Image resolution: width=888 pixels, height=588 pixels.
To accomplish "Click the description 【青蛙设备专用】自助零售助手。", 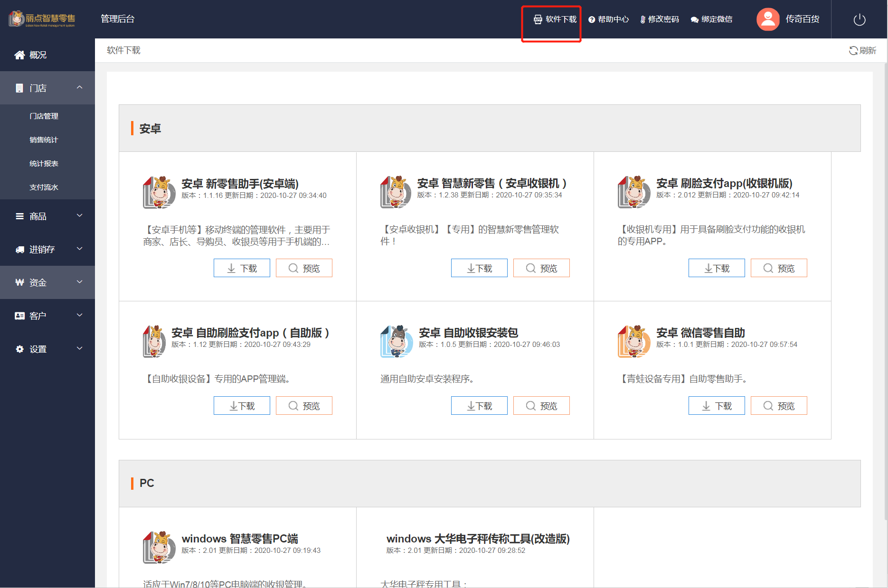I will click(684, 379).
